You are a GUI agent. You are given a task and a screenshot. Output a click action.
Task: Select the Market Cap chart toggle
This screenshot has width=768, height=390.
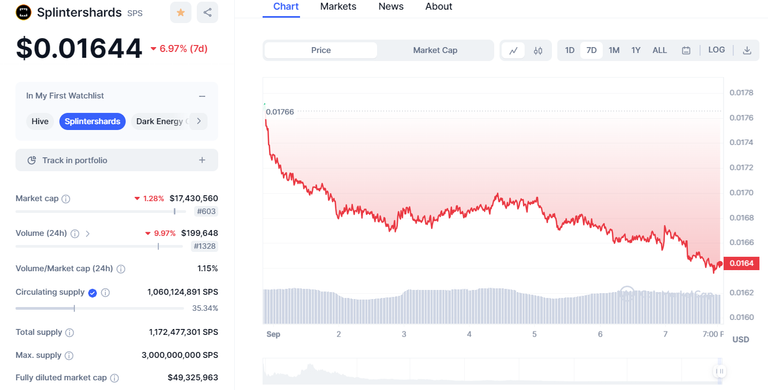[x=435, y=50]
